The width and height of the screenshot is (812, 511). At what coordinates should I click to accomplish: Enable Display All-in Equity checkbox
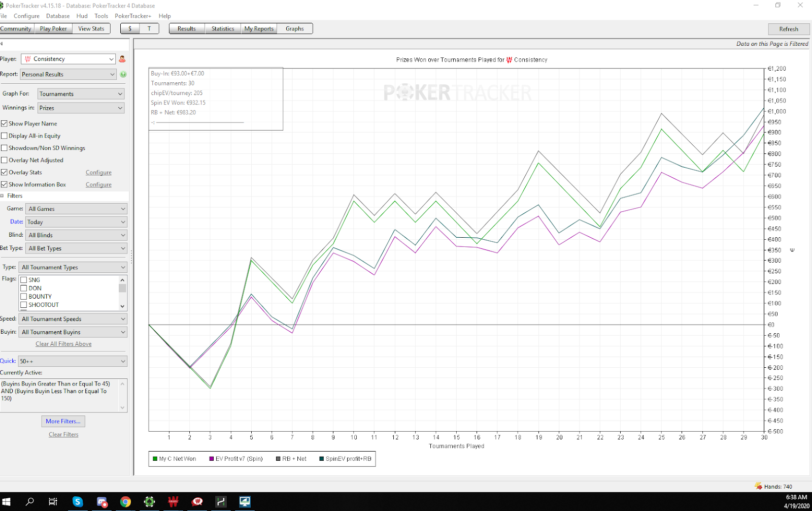point(5,136)
